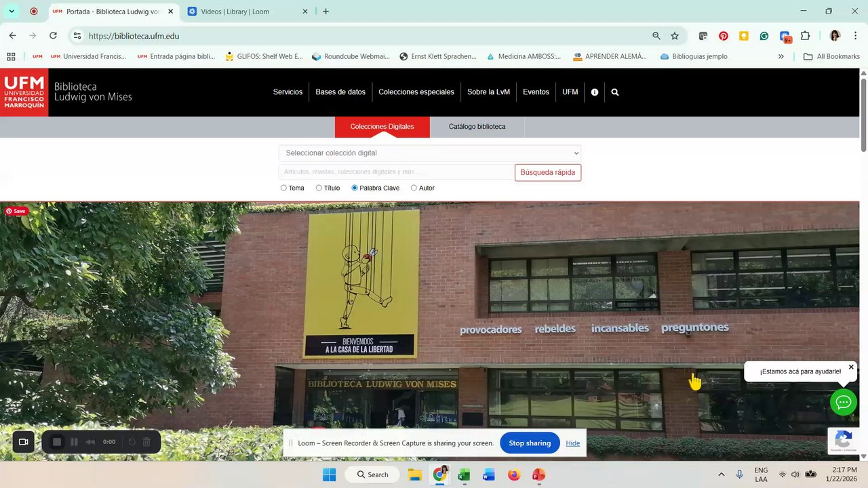The width and height of the screenshot is (868, 488).
Task: Click Búsqueda rápida button
Action: tap(548, 172)
